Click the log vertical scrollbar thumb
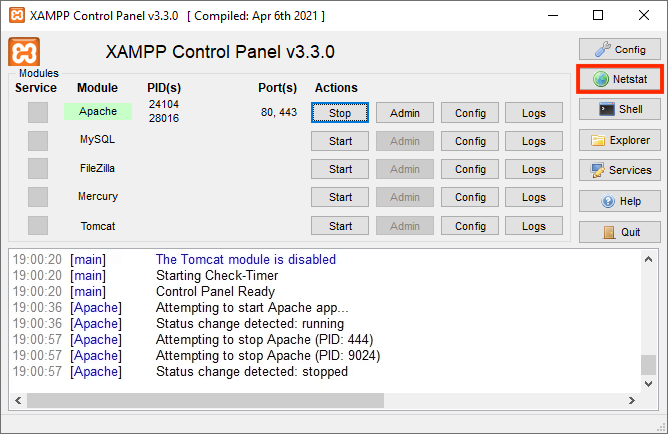The height and width of the screenshot is (434, 668). (x=649, y=363)
